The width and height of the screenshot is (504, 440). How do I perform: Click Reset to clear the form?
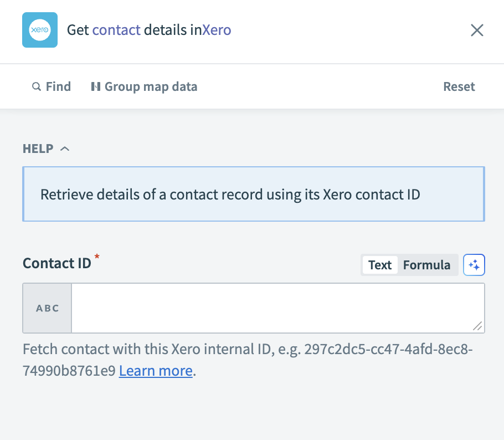click(x=459, y=86)
